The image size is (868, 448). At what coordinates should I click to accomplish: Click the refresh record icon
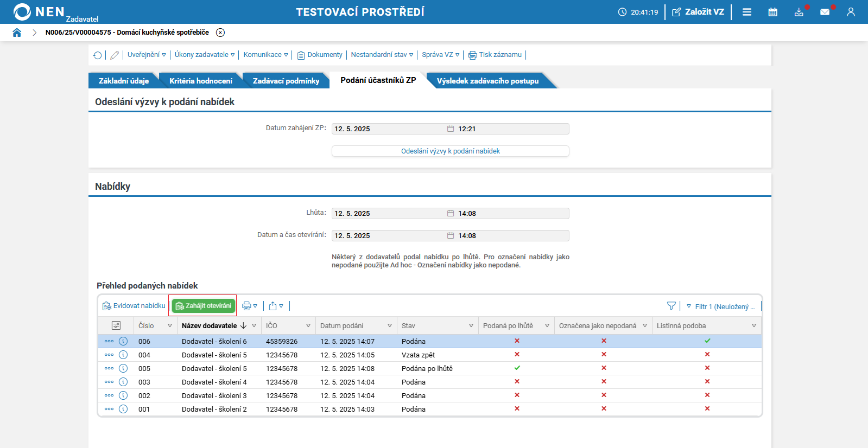[x=97, y=55]
